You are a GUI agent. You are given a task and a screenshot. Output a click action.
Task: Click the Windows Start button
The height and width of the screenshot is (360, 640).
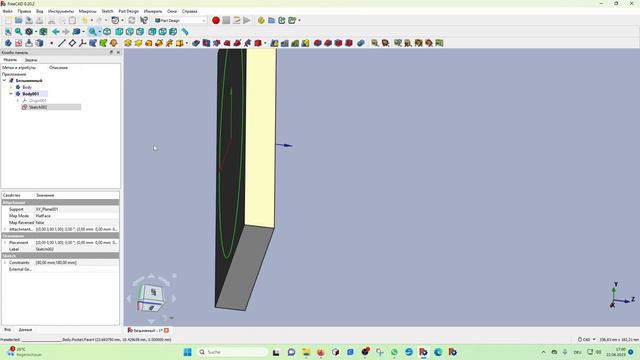click(188, 352)
